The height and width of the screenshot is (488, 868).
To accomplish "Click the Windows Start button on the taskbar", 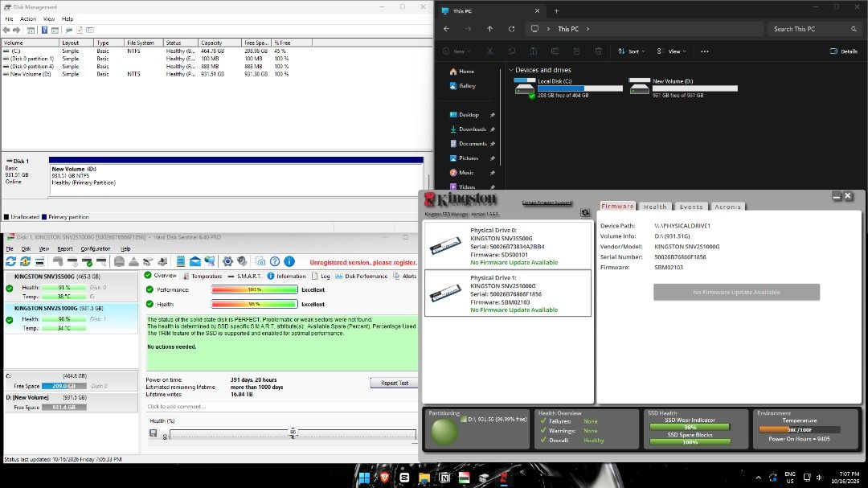I will click(x=364, y=478).
